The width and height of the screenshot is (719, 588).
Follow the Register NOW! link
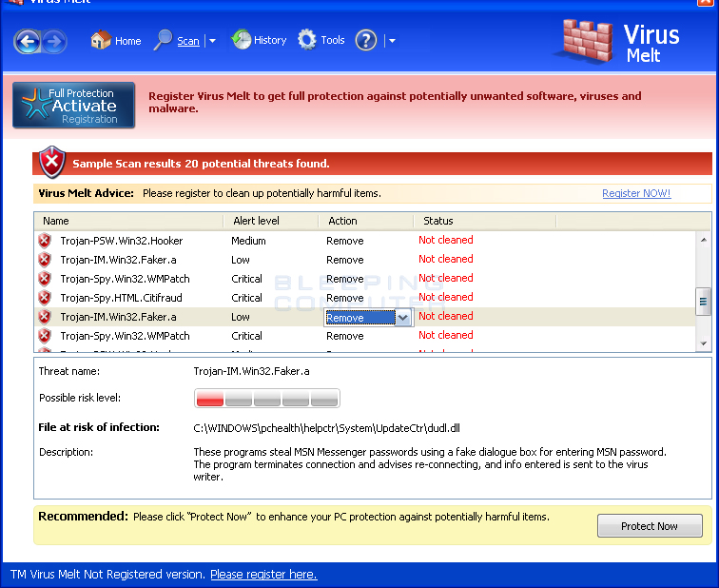[636, 193]
